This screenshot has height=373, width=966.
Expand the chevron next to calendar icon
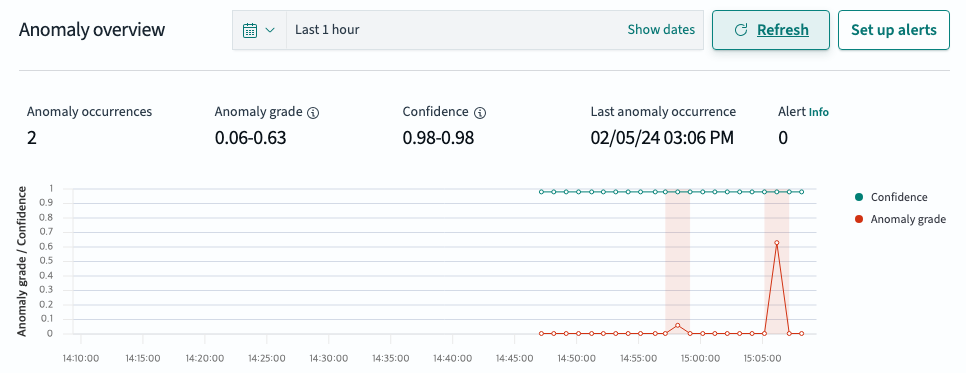click(x=270, y=30)
